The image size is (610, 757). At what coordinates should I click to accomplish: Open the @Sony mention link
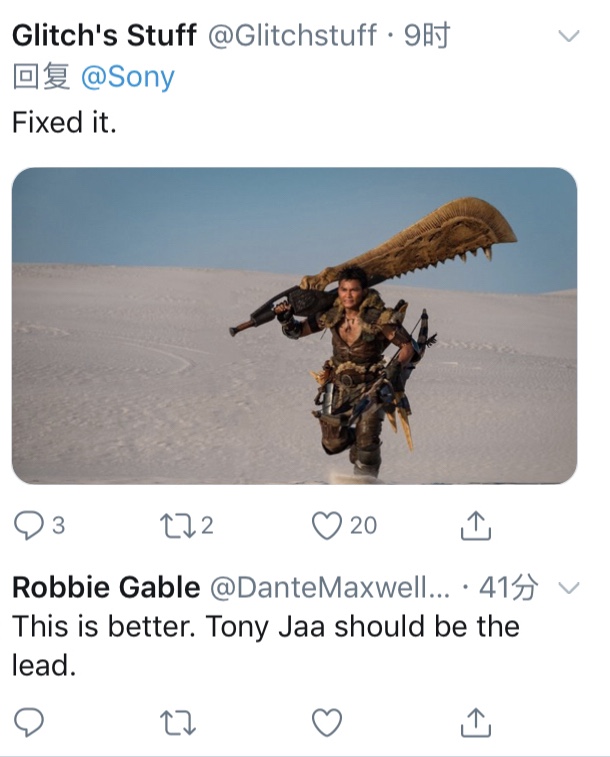[x=127, y=77]
